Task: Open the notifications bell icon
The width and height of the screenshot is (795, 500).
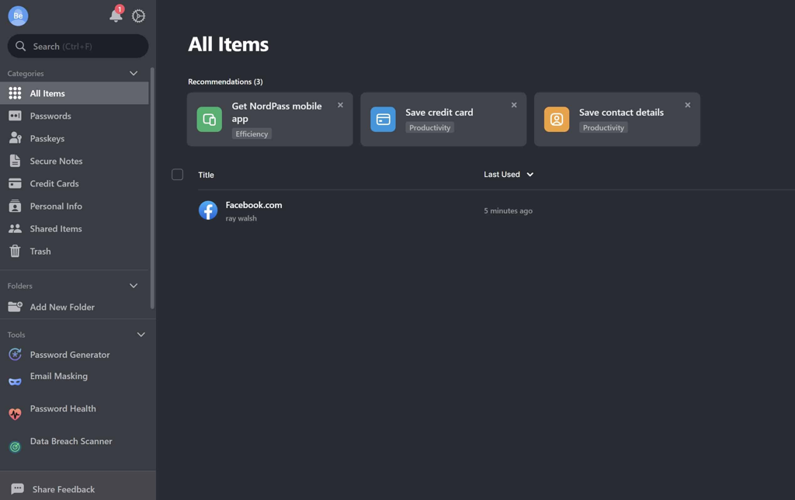Action: pos(115,15)
